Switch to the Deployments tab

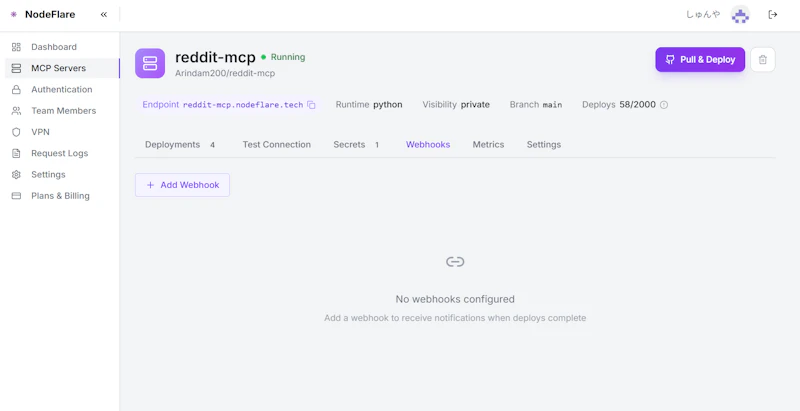tap(180, 145)
